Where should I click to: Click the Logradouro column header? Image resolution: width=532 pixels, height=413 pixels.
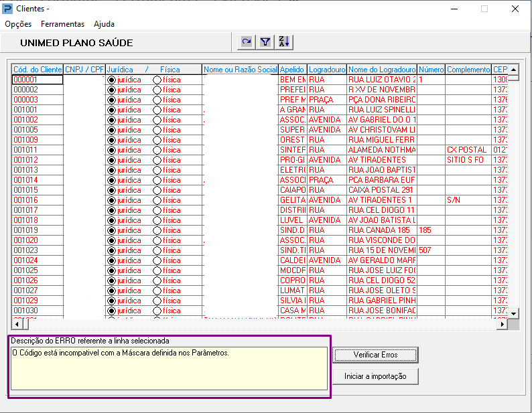327,70
